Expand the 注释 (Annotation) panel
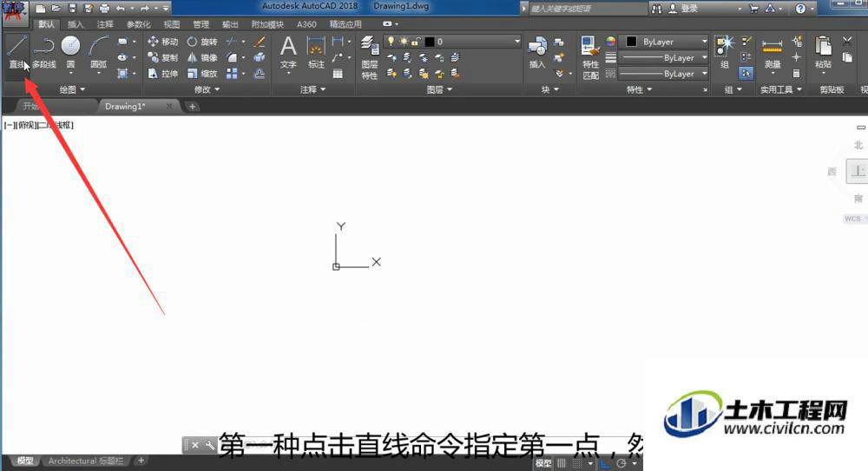The image size is (868, 471). click(x=312, y=89)
